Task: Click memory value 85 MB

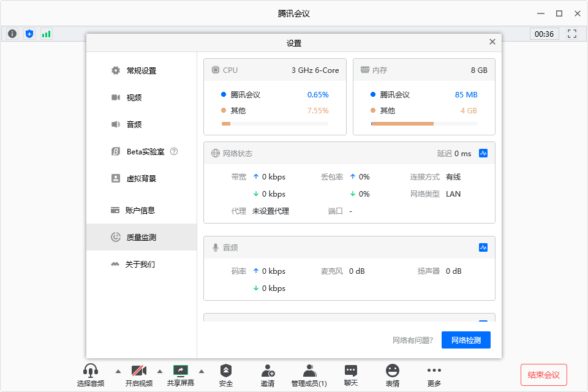Action: [x=466, y=94]
